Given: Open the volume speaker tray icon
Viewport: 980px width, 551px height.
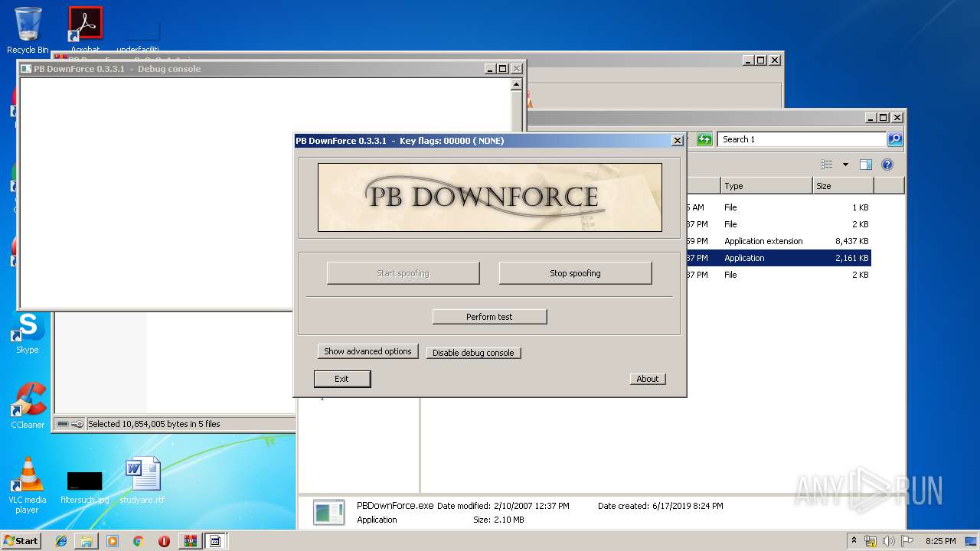Looking at the screenshot, I should pyautogui.click(x=888, y=541).
